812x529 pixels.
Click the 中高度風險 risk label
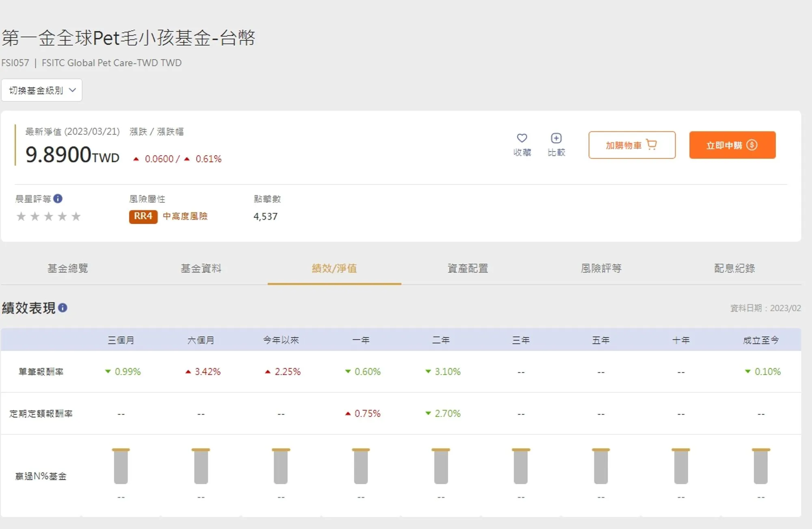[185, 216]
